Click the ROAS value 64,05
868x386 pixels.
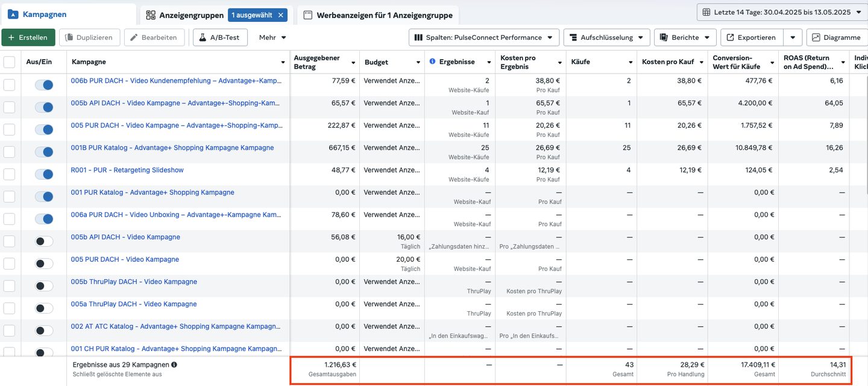(834, 103)
